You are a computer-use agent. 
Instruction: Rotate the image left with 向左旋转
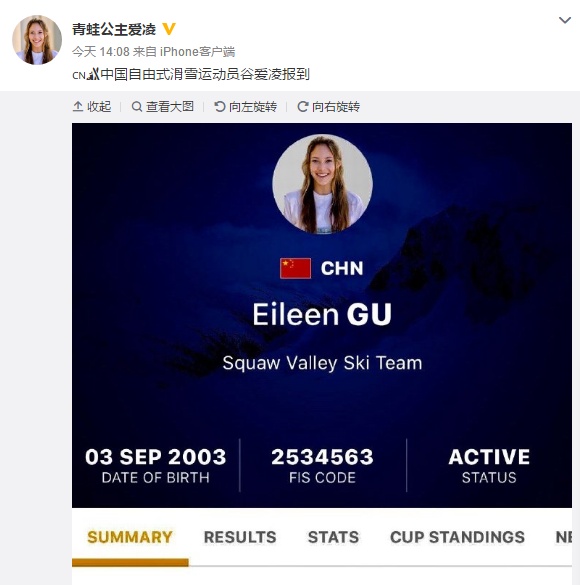point(245,107)
